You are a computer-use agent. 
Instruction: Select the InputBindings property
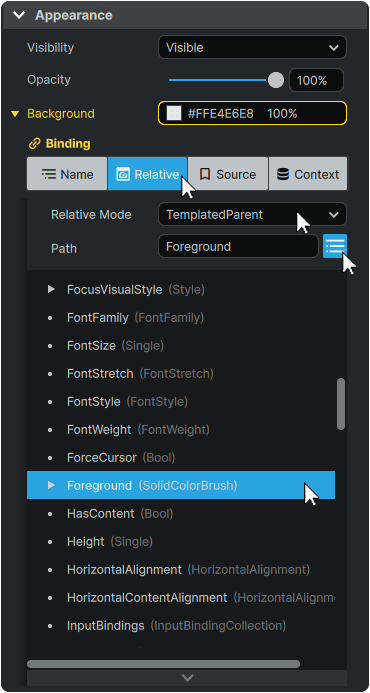181,626
